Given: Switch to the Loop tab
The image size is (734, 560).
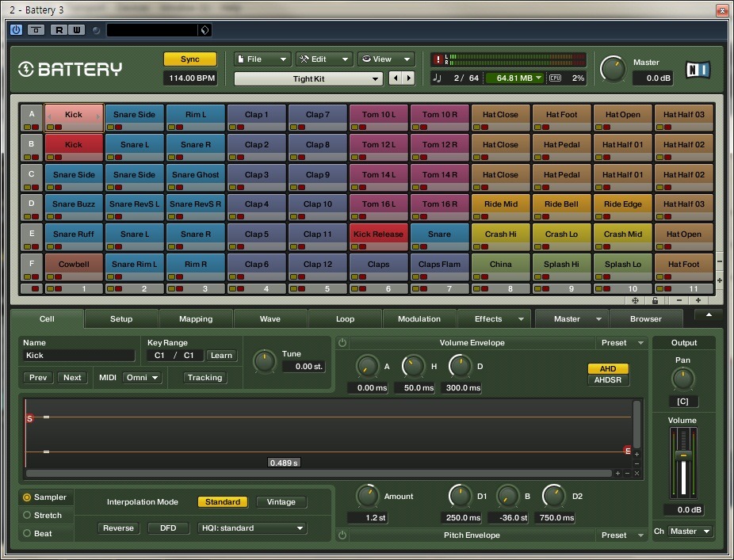Looking at the screenshot, I should (345, 319).
